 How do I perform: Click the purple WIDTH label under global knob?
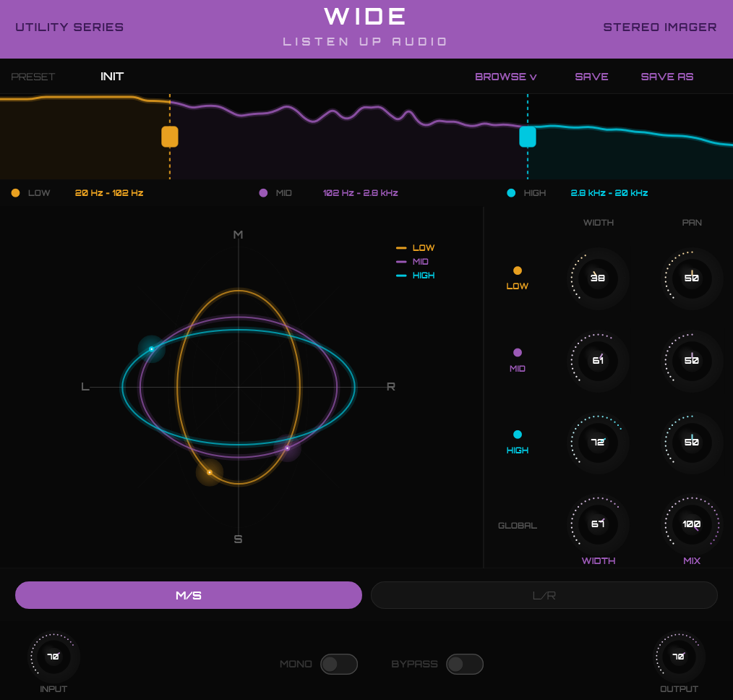[x=599, y=560]
